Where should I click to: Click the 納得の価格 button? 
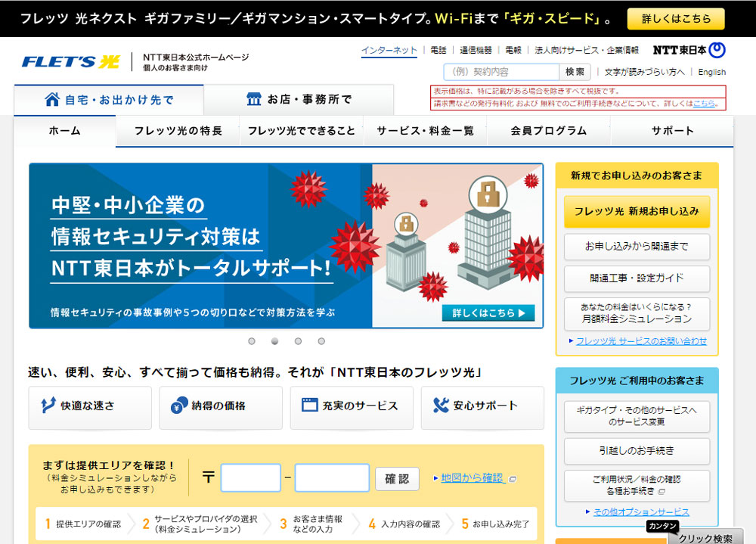pyautogui.click(x=221, y=407)
